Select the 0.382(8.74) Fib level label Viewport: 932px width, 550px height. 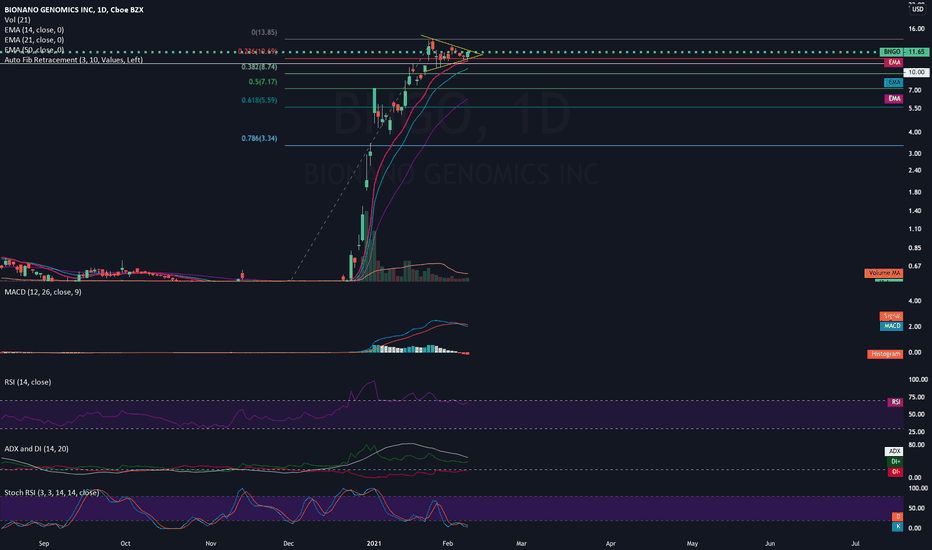(259, 67)
